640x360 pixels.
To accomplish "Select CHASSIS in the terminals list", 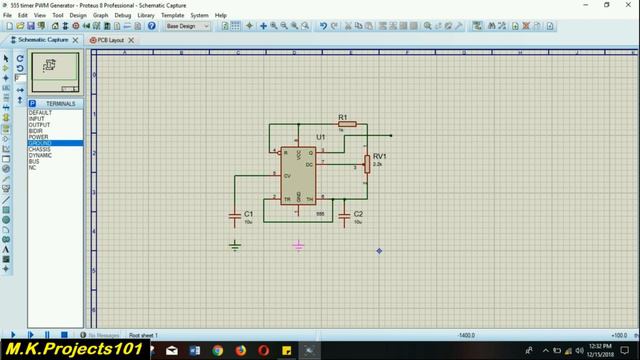I will (x=56, y=149).
